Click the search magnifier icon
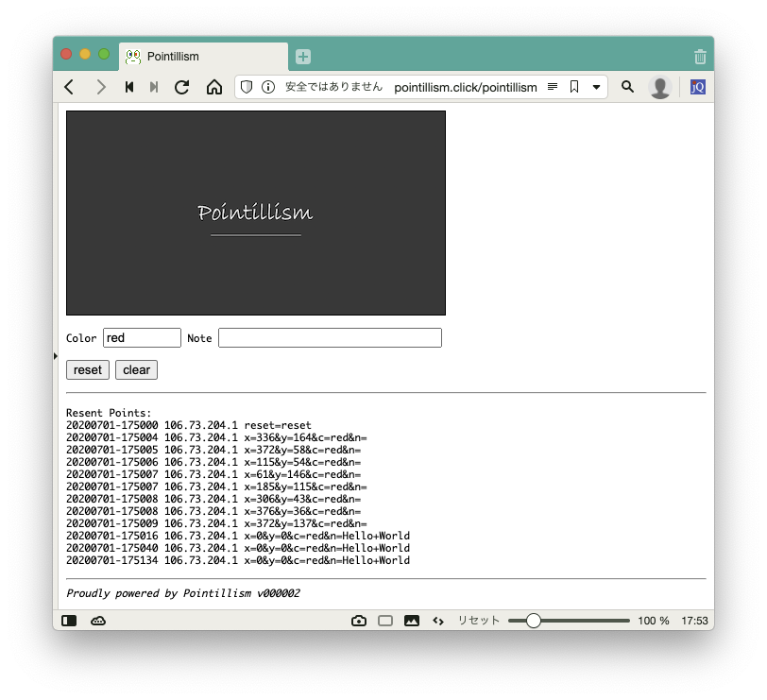The width and height of the screenshot is (767, 700). (x=627, y=87)
